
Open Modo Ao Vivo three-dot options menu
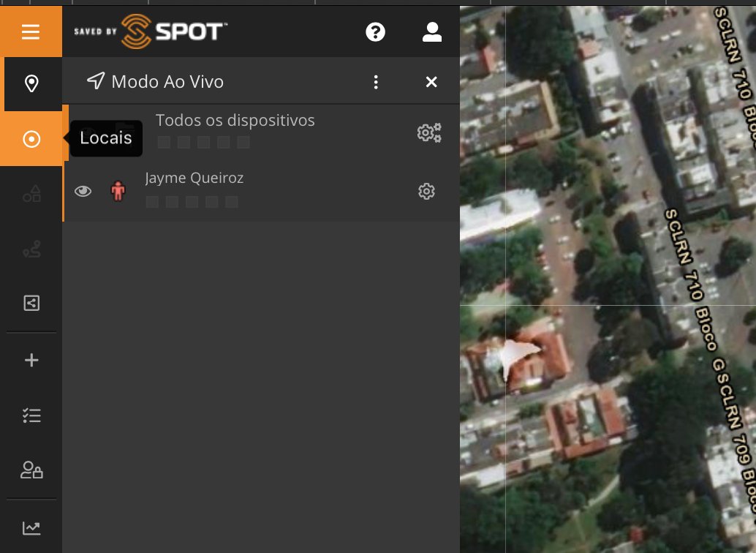[376, 82]
